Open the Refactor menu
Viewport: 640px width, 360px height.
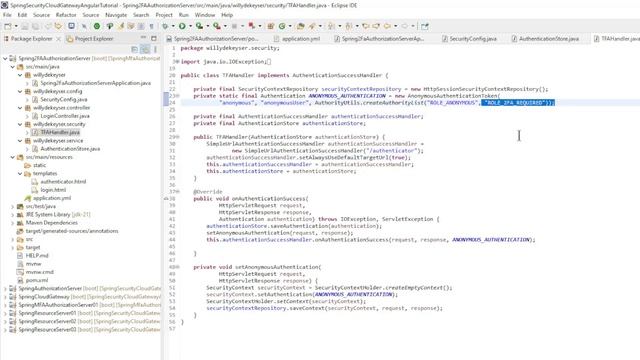click(66, 15)
